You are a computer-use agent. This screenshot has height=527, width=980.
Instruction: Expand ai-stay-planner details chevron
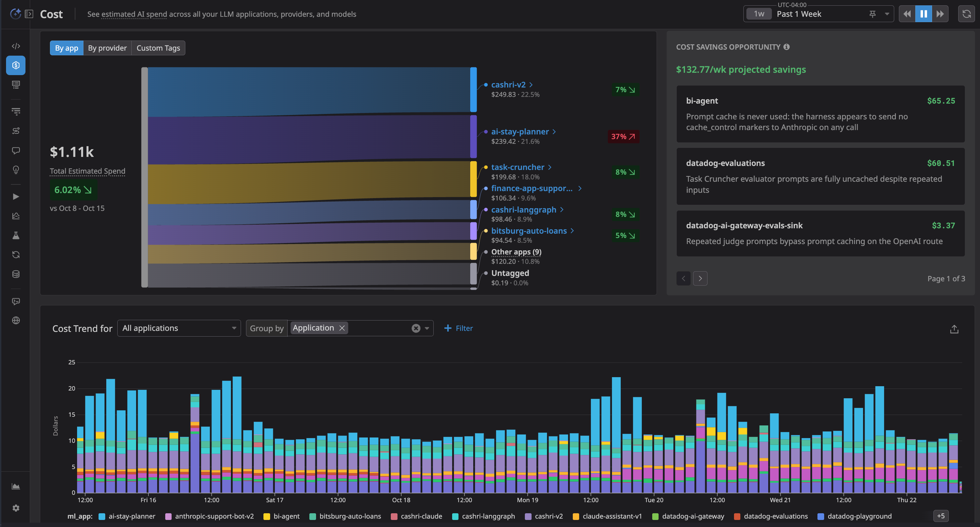coord(554,132)
